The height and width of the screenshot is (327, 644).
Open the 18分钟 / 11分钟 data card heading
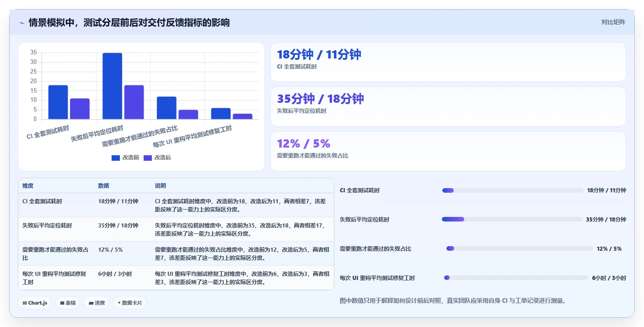[319, 54]
